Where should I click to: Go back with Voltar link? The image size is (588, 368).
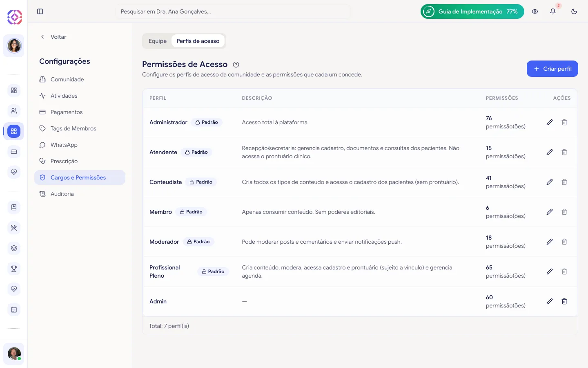click(53, 37)
